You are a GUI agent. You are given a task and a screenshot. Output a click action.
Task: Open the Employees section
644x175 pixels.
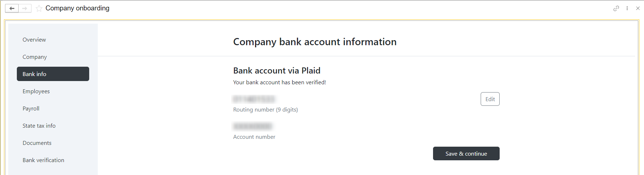36,91
